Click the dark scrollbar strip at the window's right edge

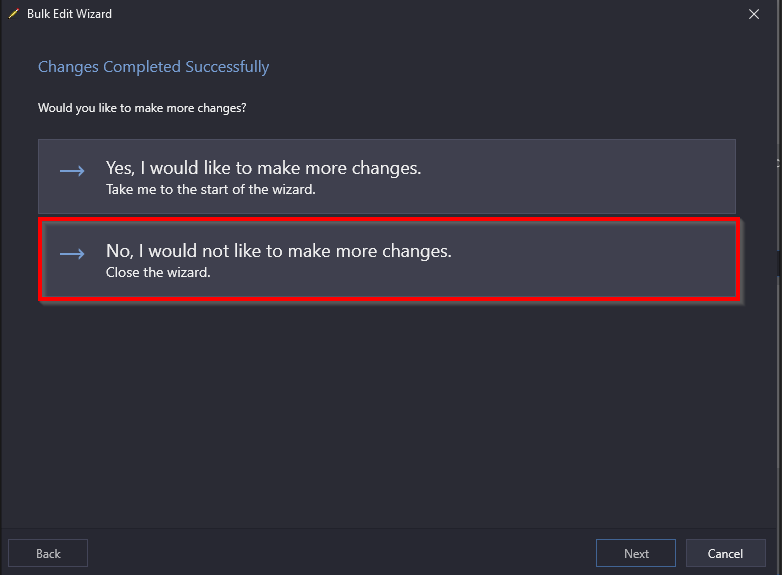(x=779, y=263)
